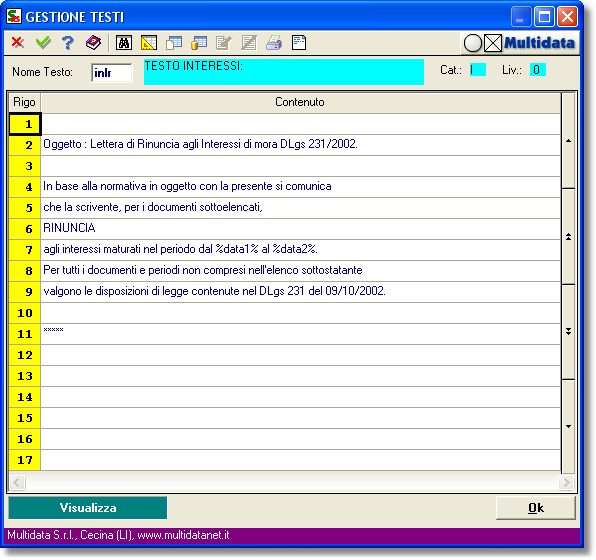Viewport: 596px width, 560px height.
Task: Toggle the round circle indicator near Multidata
Action: 472,43
